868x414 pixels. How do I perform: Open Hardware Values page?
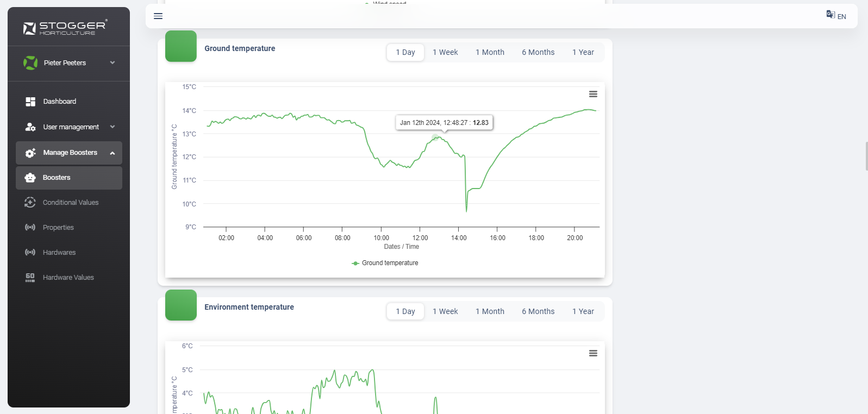tap(69, 277)
